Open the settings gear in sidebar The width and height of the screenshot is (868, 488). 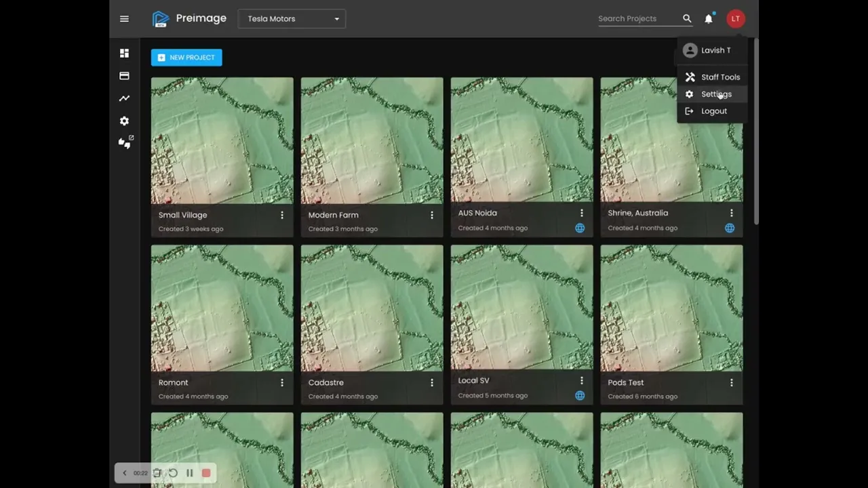124,121
